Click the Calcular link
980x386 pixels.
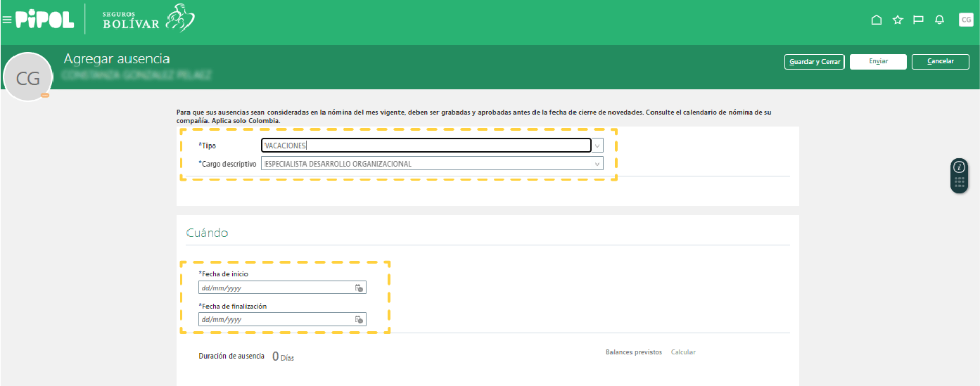[x=683, y=352]
